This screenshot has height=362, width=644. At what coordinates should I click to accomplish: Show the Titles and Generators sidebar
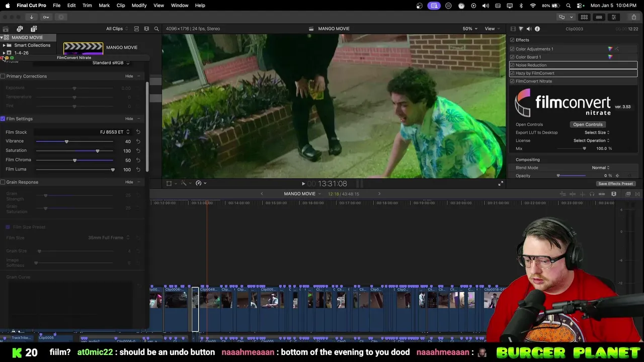34,29
